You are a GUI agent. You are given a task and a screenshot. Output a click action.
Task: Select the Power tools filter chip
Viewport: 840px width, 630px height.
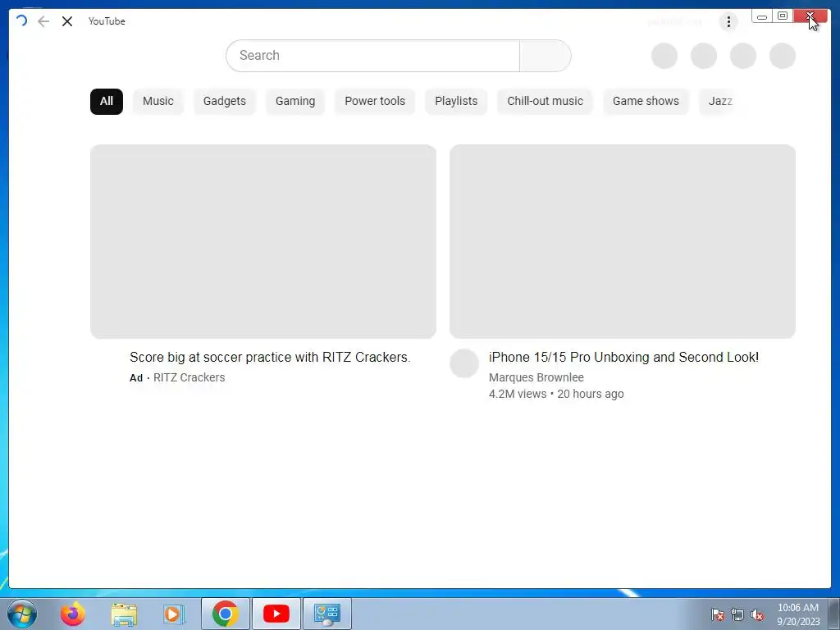pos(375,101)
